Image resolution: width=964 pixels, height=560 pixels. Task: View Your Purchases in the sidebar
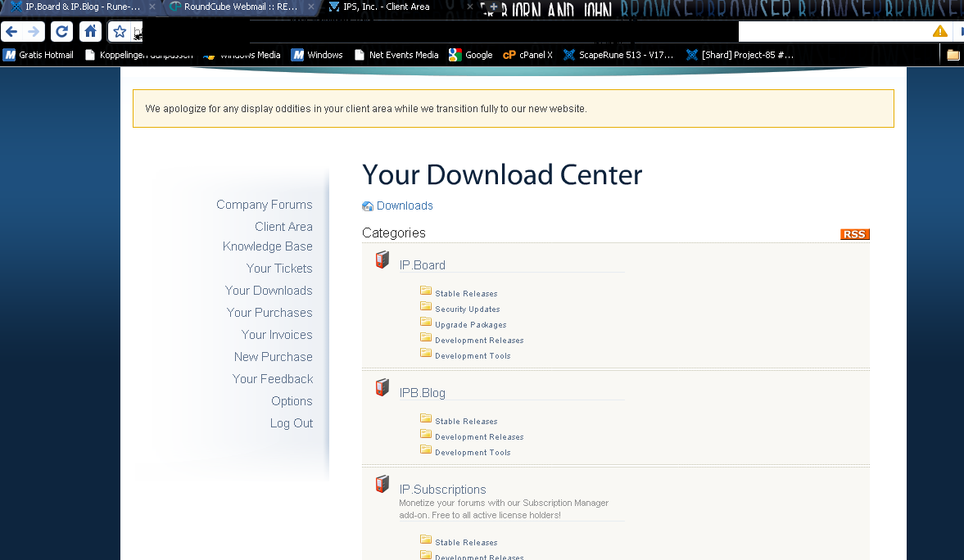point(269,313)
